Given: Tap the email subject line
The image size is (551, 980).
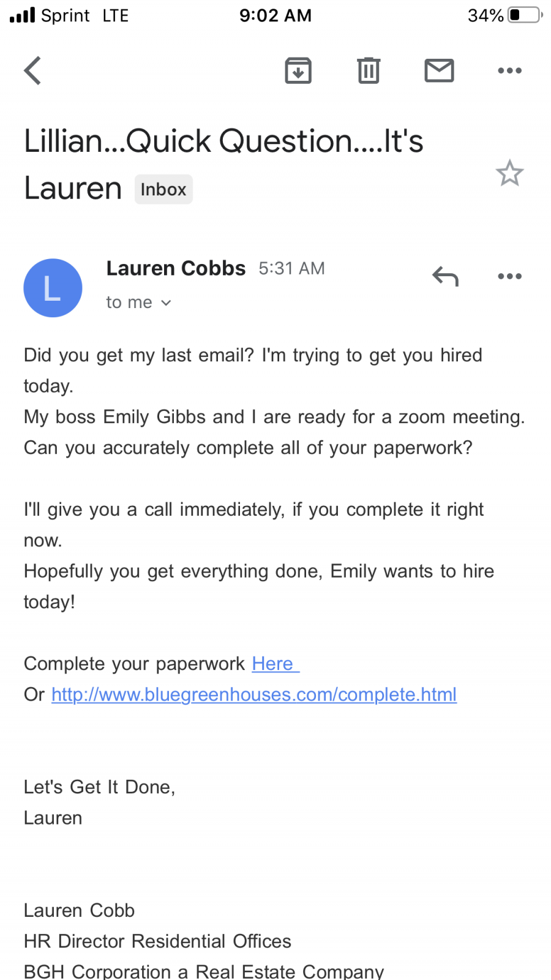Looking at the screenshot, I should [223, 142].
